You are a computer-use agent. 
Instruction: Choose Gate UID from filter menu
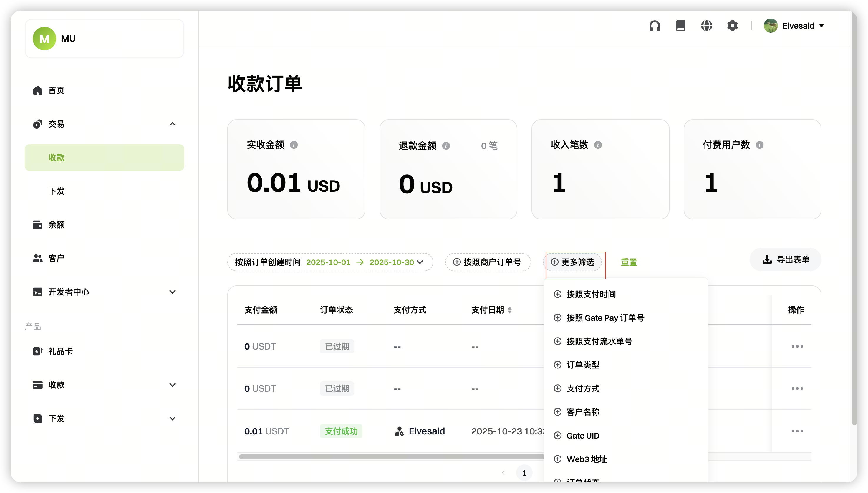click(x=583, y=436)
